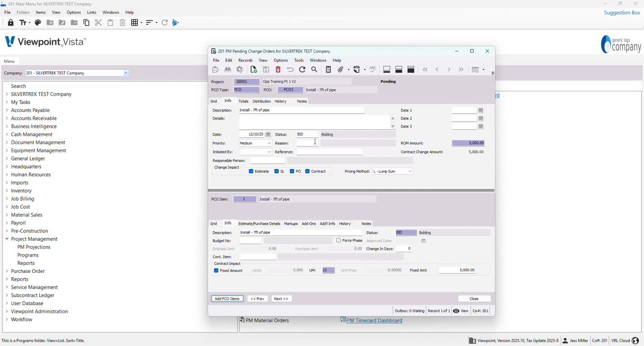Image resolution: width=644 pixels, height=346 pixels.
Task: Toggle the View eye in status bar
Action: click(456, 311)
